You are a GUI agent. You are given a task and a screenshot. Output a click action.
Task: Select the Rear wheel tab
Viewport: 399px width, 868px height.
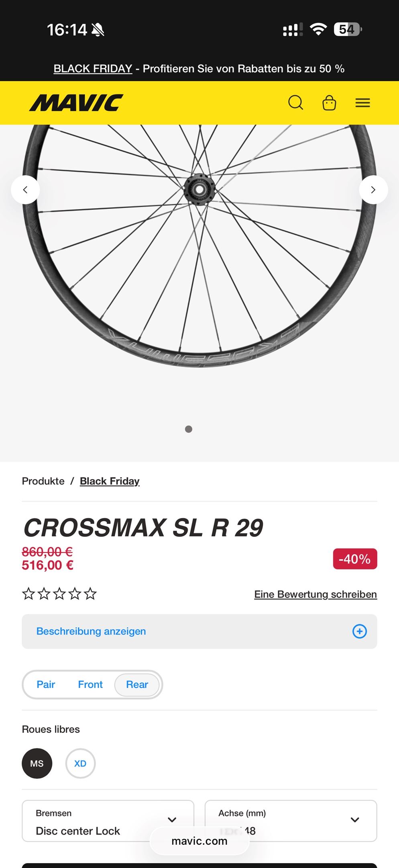(137, 684)
